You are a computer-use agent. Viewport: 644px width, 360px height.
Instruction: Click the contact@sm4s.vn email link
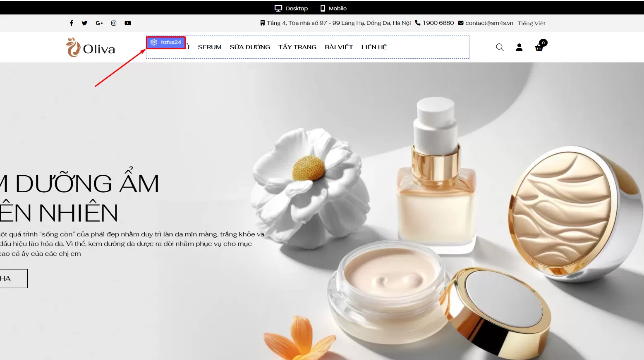pos(489,23)
